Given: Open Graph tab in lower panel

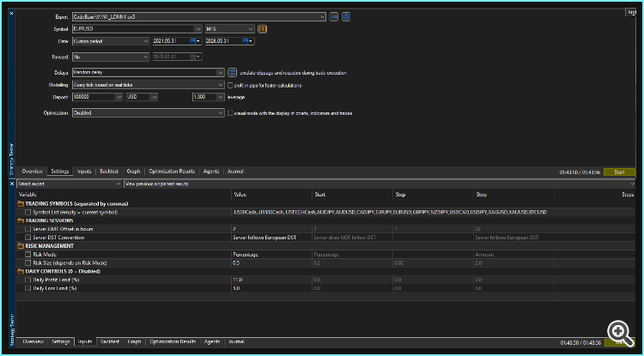Looking at the screenshot, I should (134, 341).
